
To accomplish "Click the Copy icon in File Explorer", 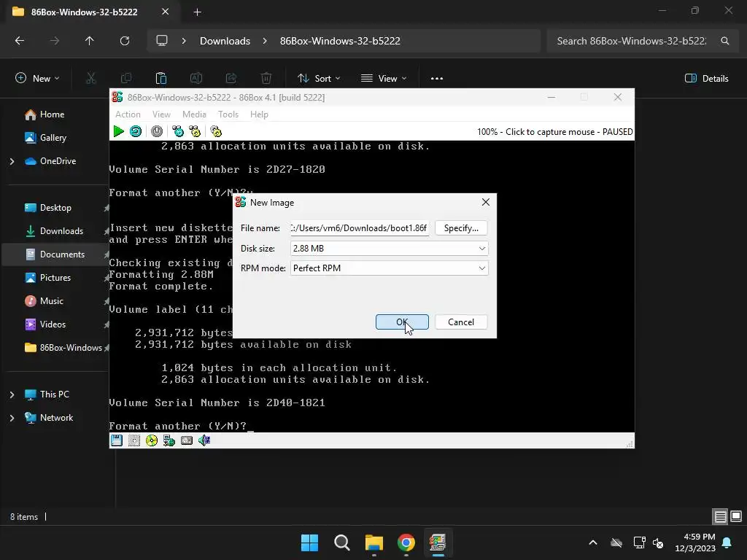I will point(126,79).
